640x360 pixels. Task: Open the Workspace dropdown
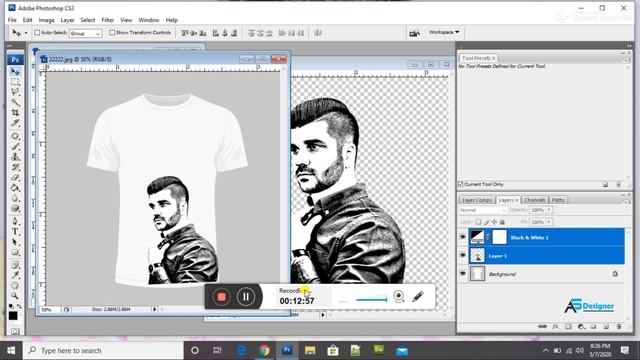point(444,32)
